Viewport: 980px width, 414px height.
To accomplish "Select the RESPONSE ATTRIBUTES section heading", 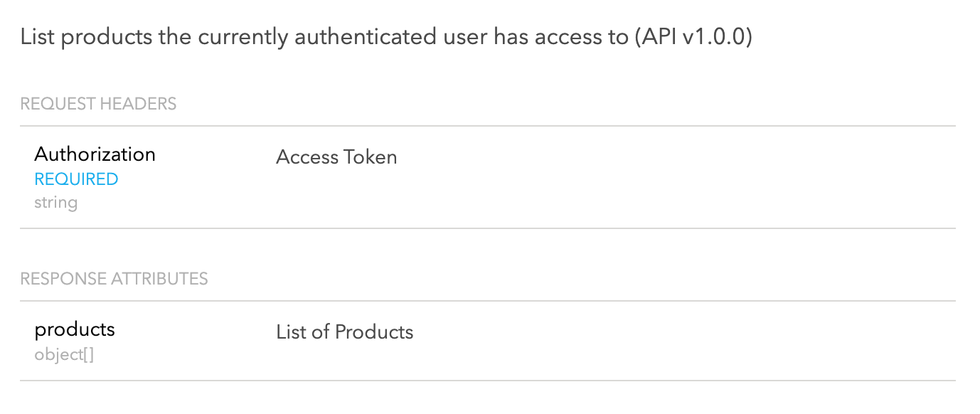I will 114,279.
